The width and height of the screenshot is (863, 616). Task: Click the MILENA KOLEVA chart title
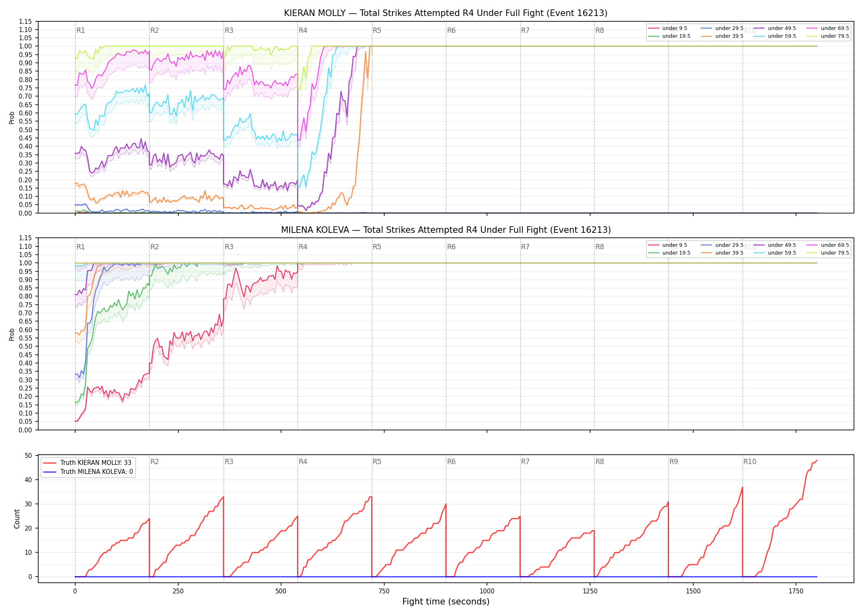(x=446, y=230)
